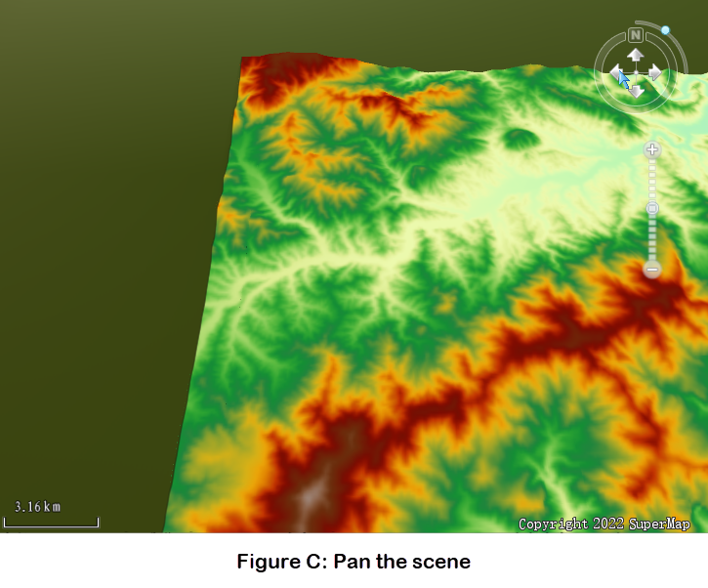Click the Copyright 2022 SuperMap text
This screenshot has width=708, height=588.
(x=604, y=525)
